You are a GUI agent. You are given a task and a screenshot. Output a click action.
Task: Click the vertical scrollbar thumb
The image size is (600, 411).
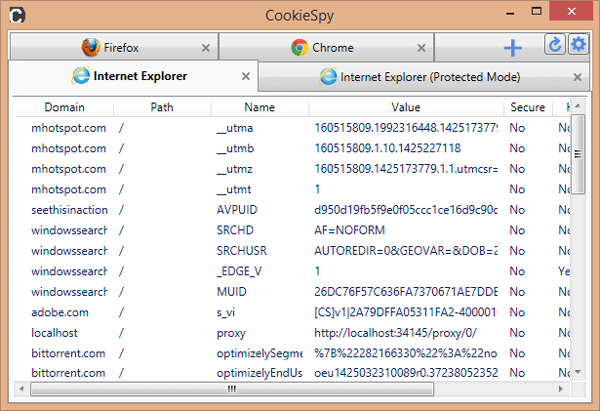[x=578, y=154]
